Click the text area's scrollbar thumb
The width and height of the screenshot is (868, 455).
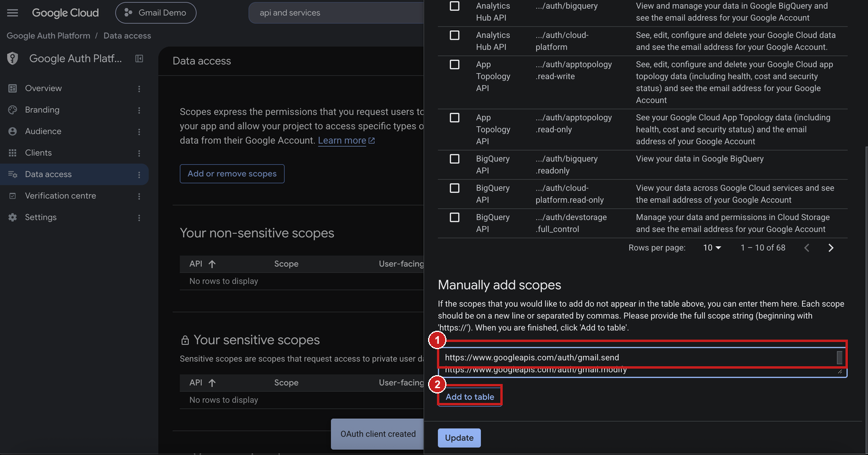pyautogui.click(x=840, y=357)
